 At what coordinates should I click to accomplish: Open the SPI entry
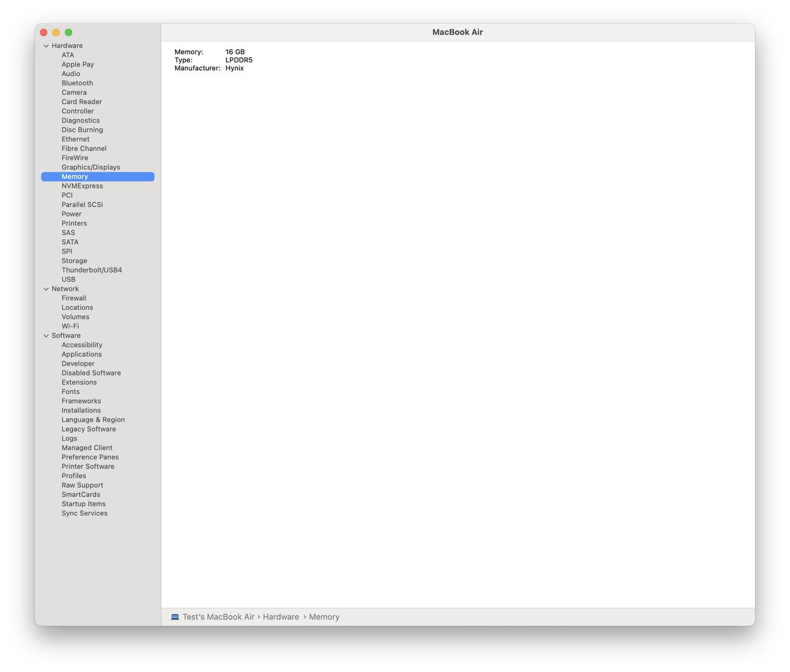click(x=67, y=251)
